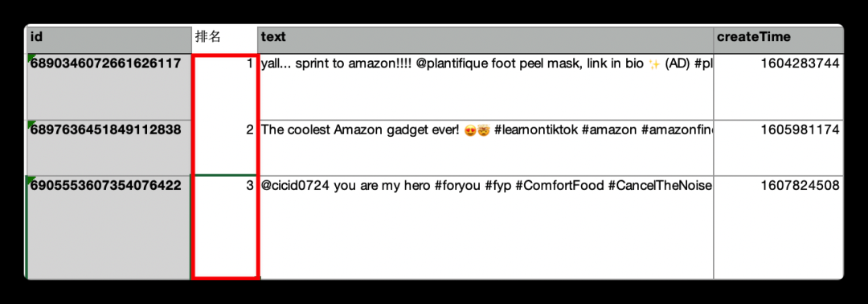Select the rank cell showing 1
Viewport: 868px width, 304px height.
[x=224, y=86]
